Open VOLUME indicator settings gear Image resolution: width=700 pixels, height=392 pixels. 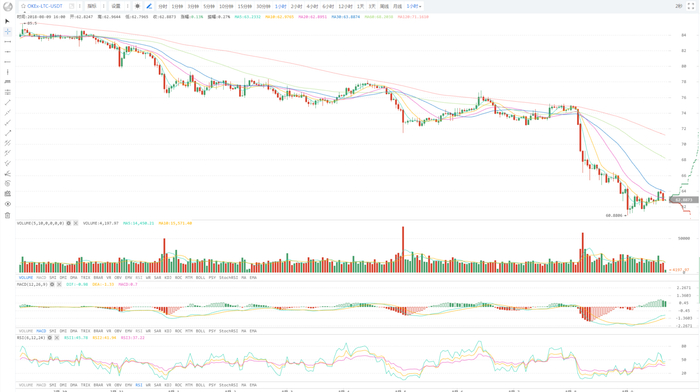tap(69, 223)
